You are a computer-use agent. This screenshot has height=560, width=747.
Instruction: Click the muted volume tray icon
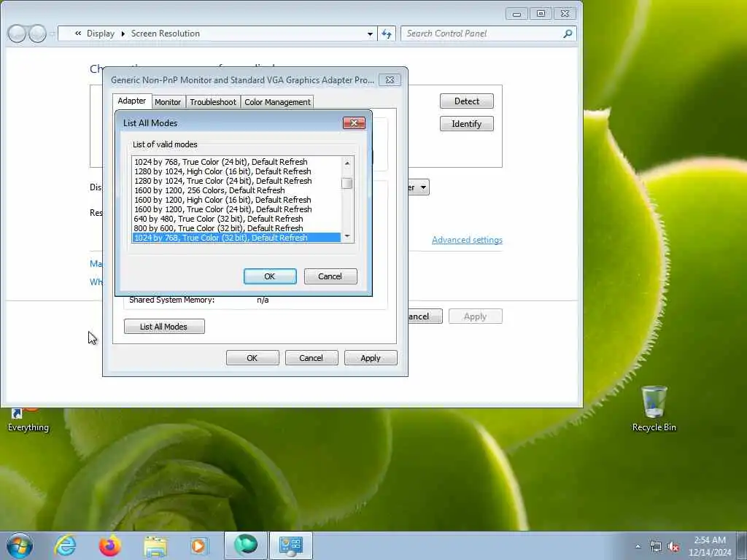tap(673, 547)
